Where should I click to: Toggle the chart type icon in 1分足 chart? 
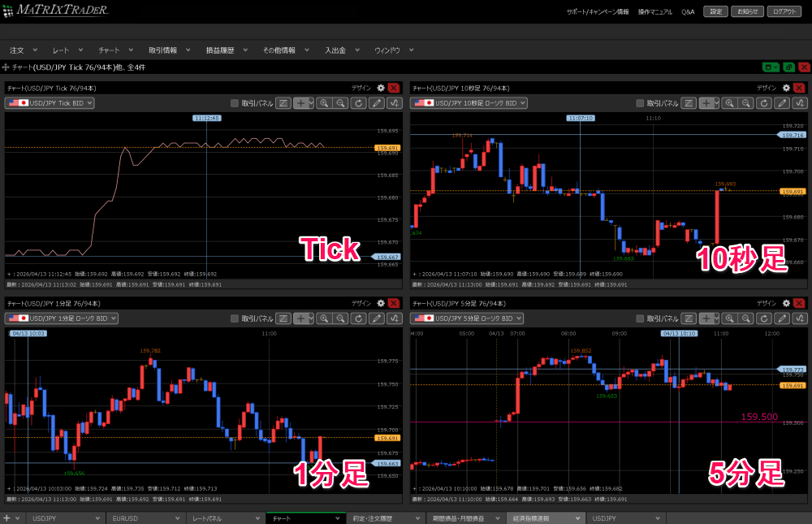[x=283, y=318]
